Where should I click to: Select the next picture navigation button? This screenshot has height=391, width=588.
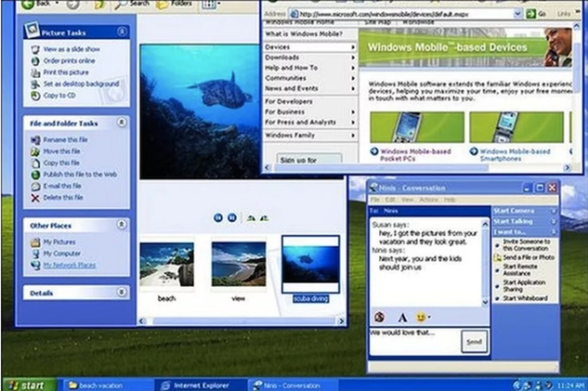pyautogui.click(x=232, y=218)
